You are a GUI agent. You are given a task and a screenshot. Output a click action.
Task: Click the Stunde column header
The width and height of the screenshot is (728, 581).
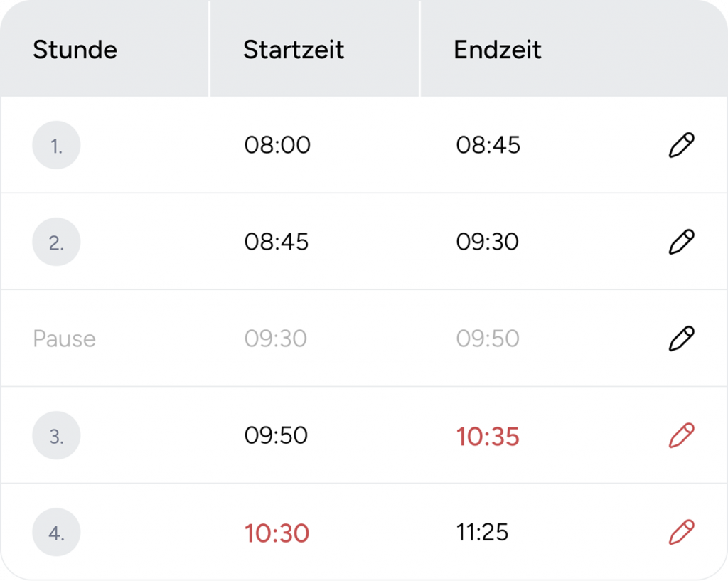[75, 50]
